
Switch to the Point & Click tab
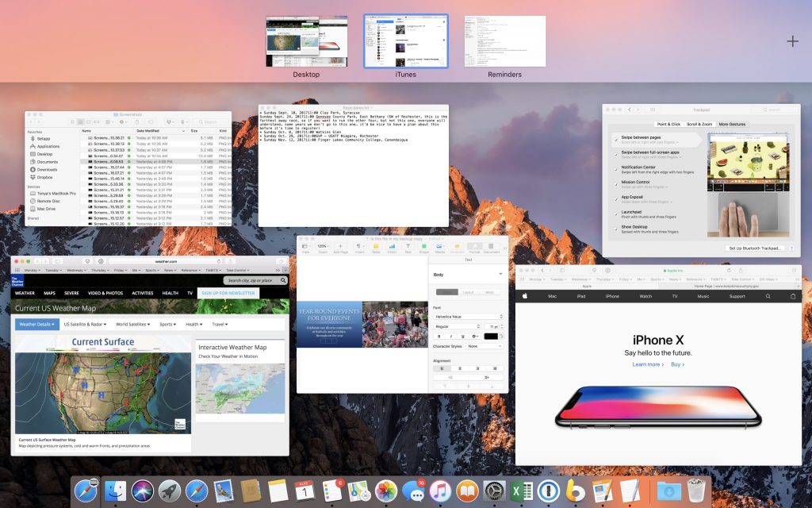click(668, 124)
